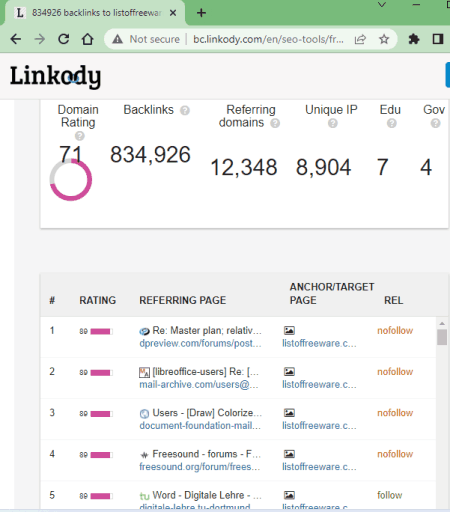Viewport: 450px width, 512px height.
Task: Click Freesound - forums title
Action: (207, 454)
